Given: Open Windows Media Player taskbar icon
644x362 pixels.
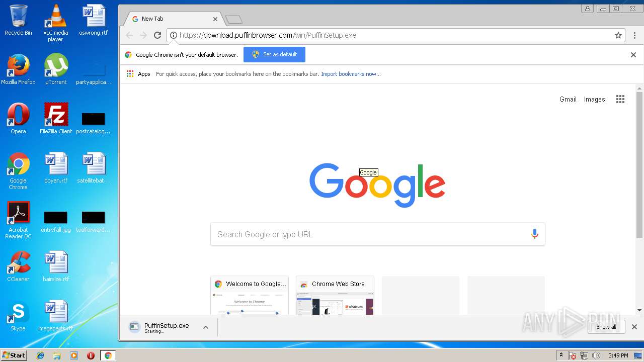Looking at the screenshot, I should click(x=74, y=355).
